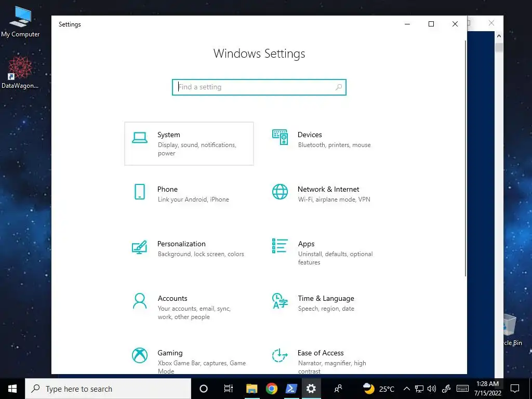Open the Windows Start menu
This screenshot has height=399, width=532.
click(12, 389)
